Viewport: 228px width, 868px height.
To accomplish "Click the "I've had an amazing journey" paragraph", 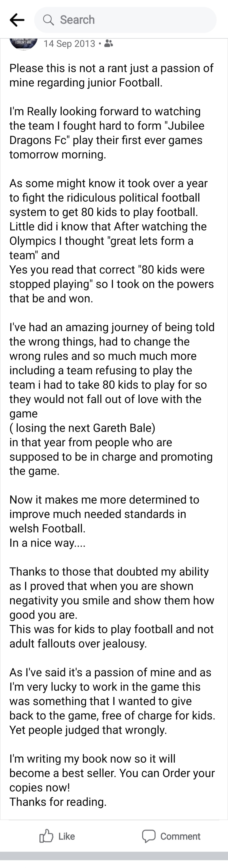I will click(112, 327).
